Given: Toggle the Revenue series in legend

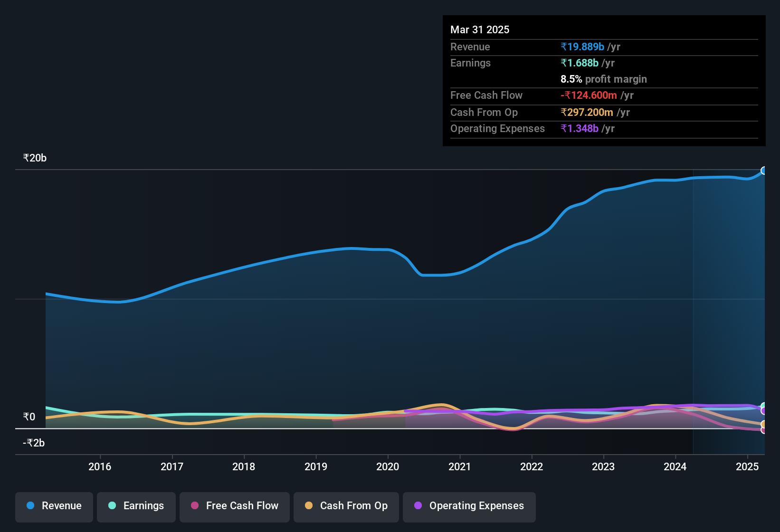Looking at the screenshot, I should click(x=54, y=506).
